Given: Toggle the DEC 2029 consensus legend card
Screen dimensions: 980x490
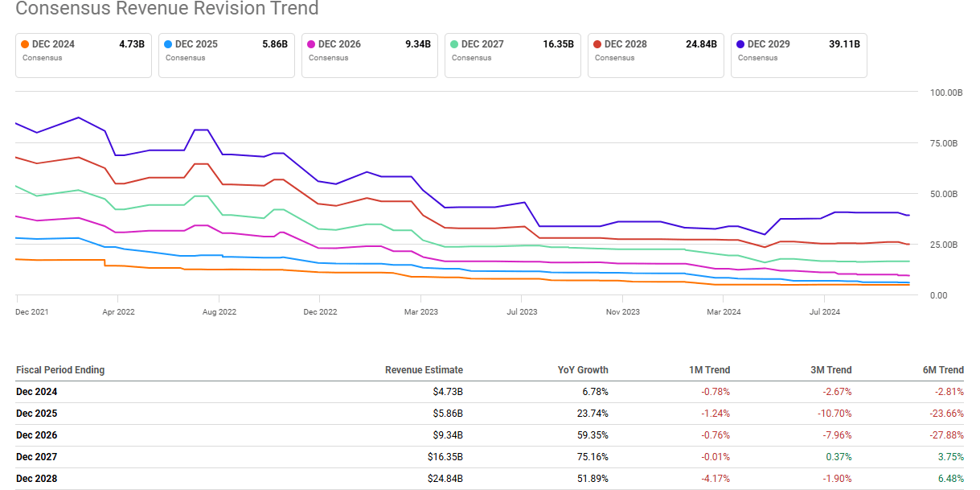Looking at the screenshot, I should pos(798,55).
